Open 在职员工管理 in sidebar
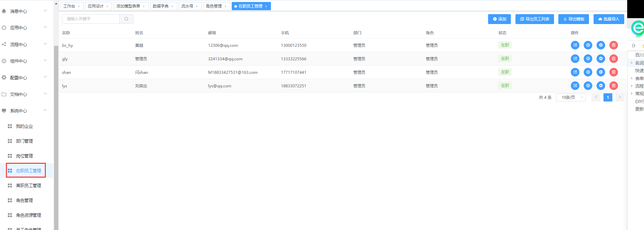Image resolution: width=644 pixels, height=230 pixels. [x=29, y=171]
